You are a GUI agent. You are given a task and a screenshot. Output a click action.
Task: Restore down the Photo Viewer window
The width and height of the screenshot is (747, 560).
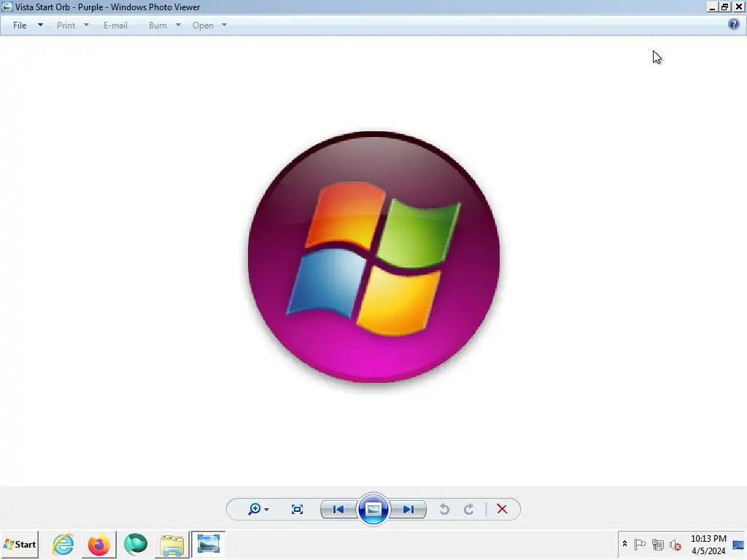coord(725,7)
